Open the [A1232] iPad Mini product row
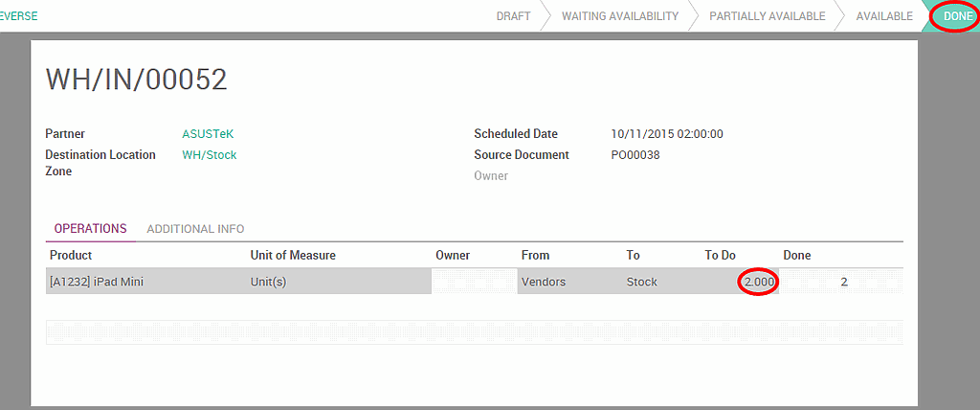Image resolution: width=980 pixels, height=410 pixels. (97, 283)
